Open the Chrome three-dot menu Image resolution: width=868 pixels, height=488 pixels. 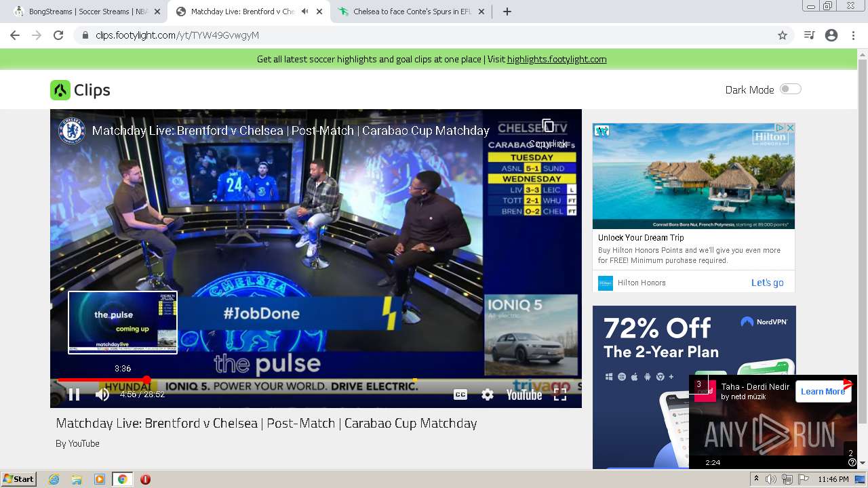853,35
